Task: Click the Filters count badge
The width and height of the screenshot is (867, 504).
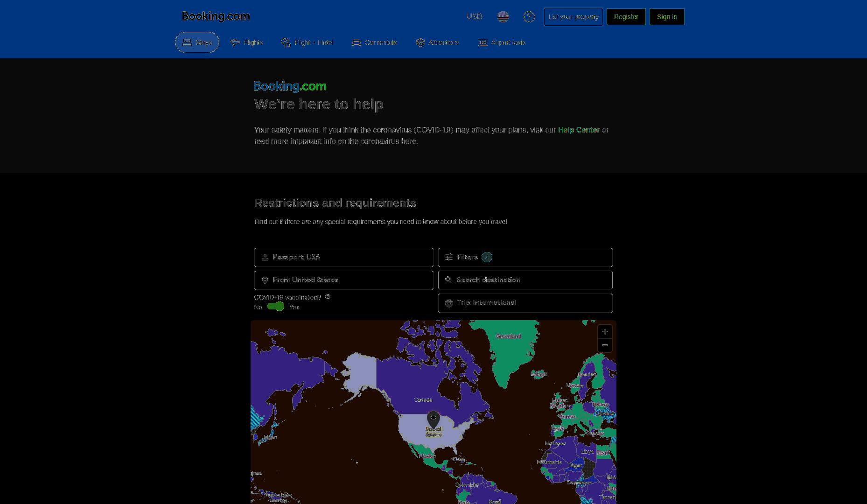Action: coord(487,257)
